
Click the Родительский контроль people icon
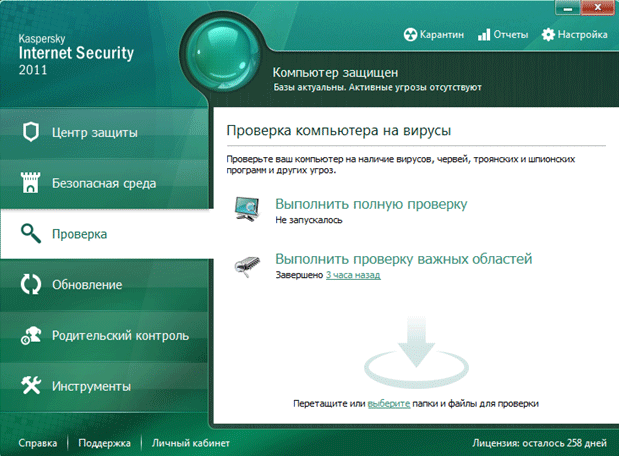point(31,336)
